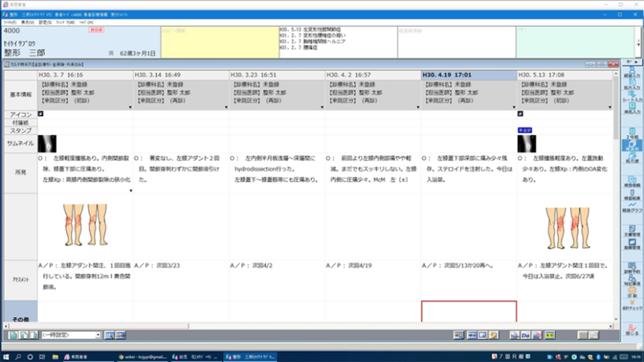The height and width of the screenshot is (362, 644).
Task: Open the X-ray thumbnail in the first column
Action: point(48,143)
